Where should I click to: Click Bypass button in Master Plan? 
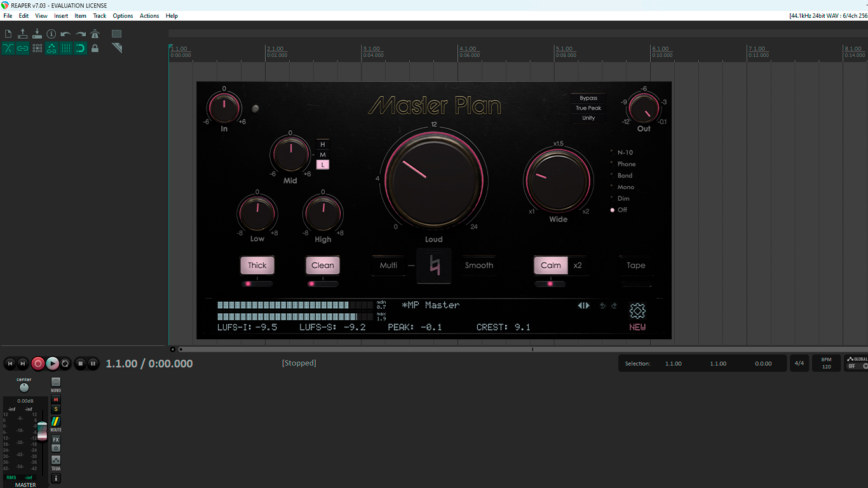point(588,98)
